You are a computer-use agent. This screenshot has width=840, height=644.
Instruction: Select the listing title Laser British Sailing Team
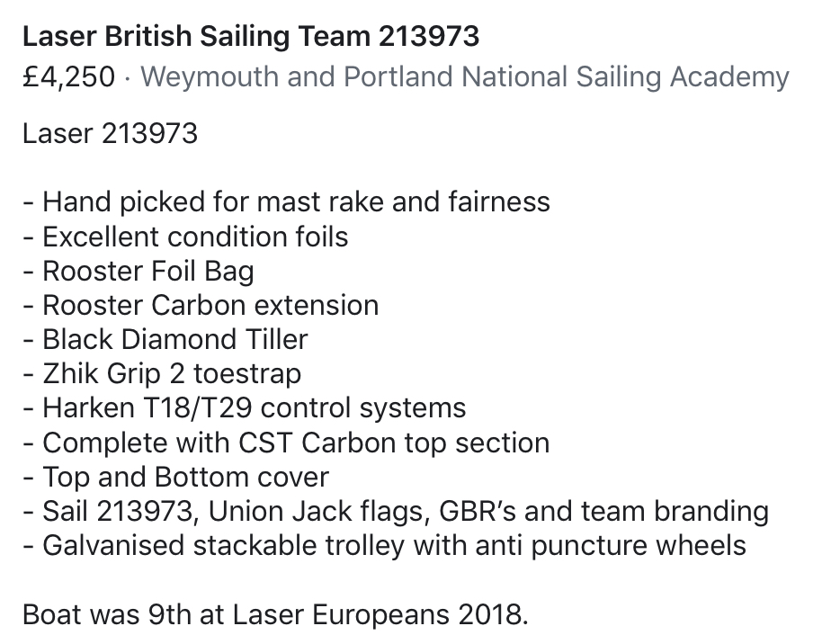click(x=251, y=37)
